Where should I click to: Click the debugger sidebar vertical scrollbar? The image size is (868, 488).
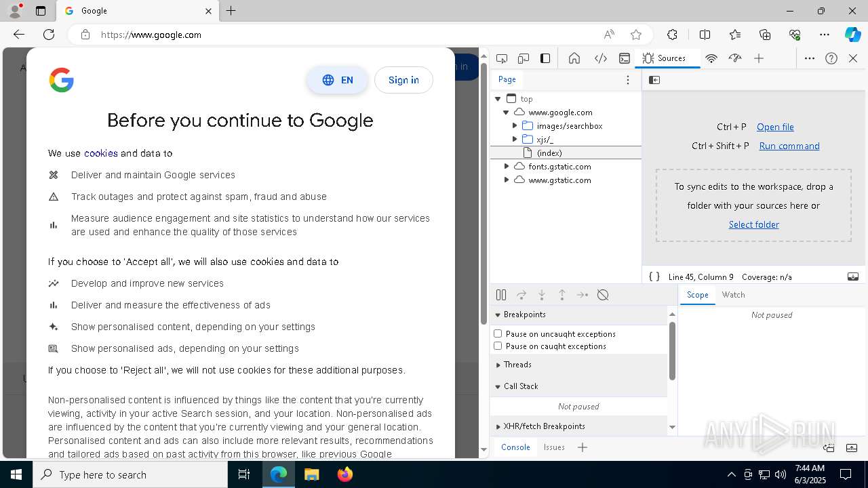[672, 350]
